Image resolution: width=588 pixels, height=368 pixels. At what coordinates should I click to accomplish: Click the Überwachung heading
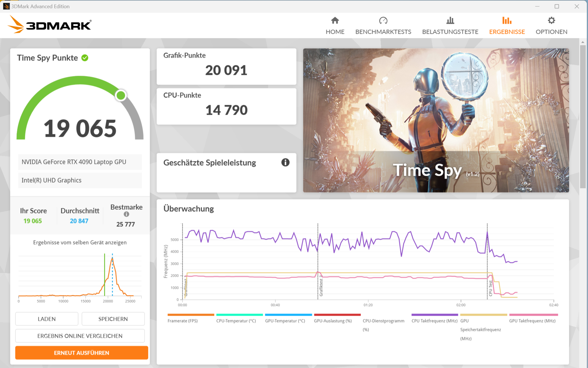(x=189, y=209)
